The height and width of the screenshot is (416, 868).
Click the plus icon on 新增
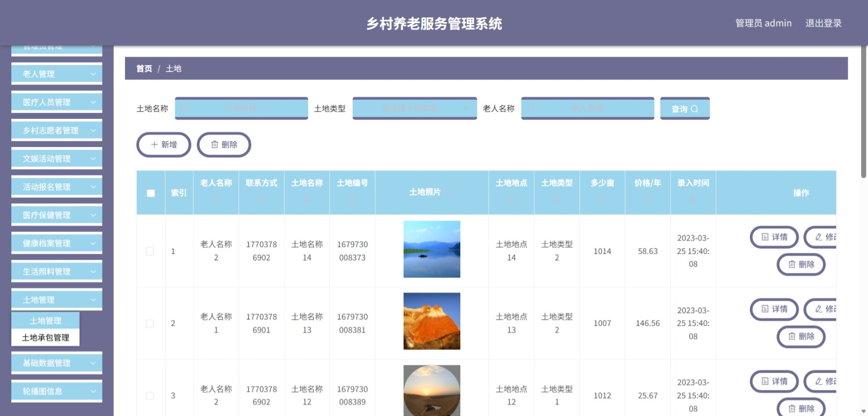click(154, 144)
